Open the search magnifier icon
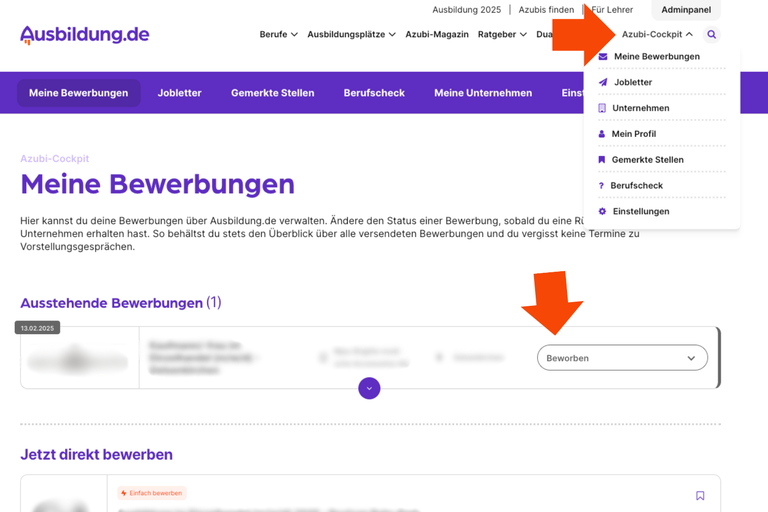768x512 pixels. point(711,34)
